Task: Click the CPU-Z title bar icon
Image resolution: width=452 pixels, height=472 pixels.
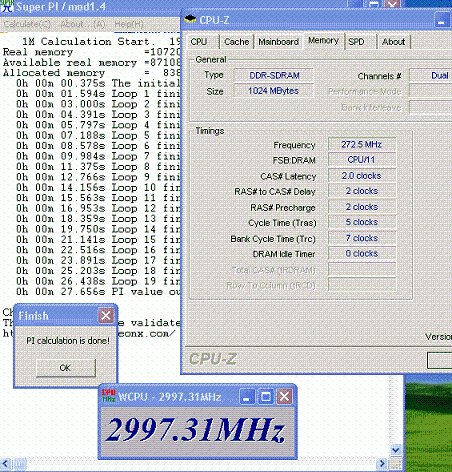Action: 190,19
